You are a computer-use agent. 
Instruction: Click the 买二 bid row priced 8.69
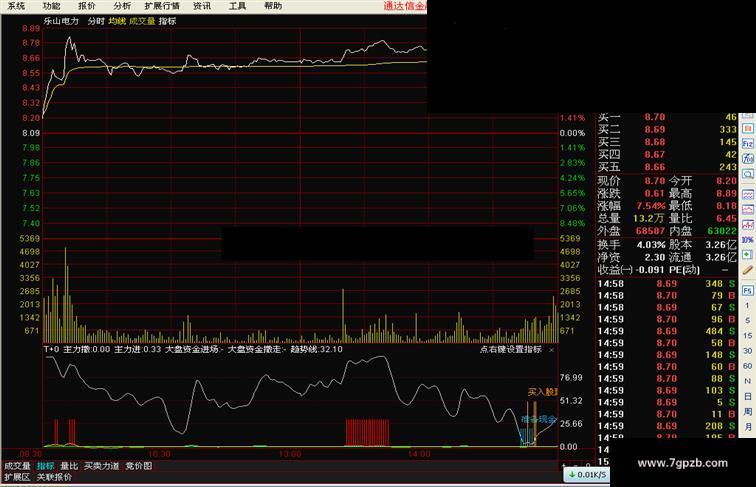click(667, 130)
